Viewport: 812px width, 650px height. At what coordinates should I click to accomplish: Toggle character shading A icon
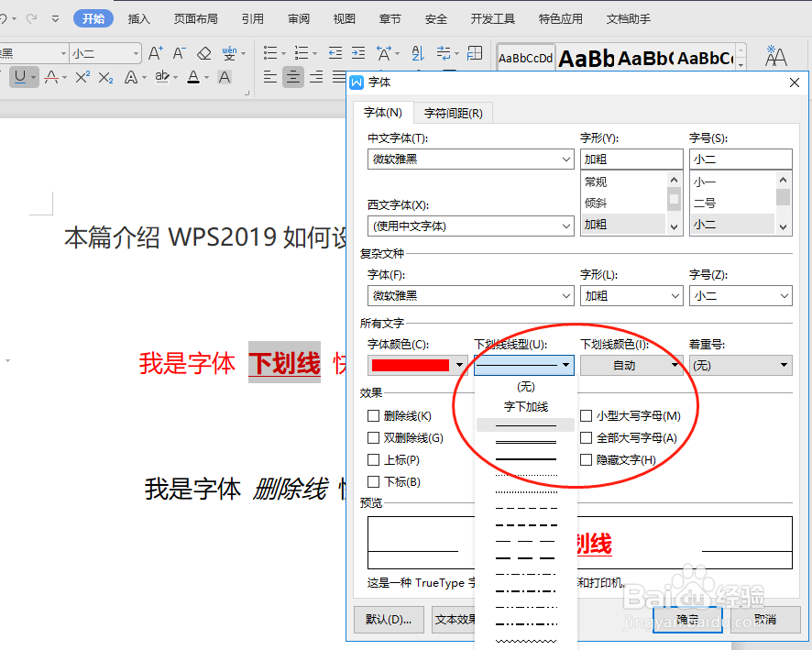coord(225,78)
